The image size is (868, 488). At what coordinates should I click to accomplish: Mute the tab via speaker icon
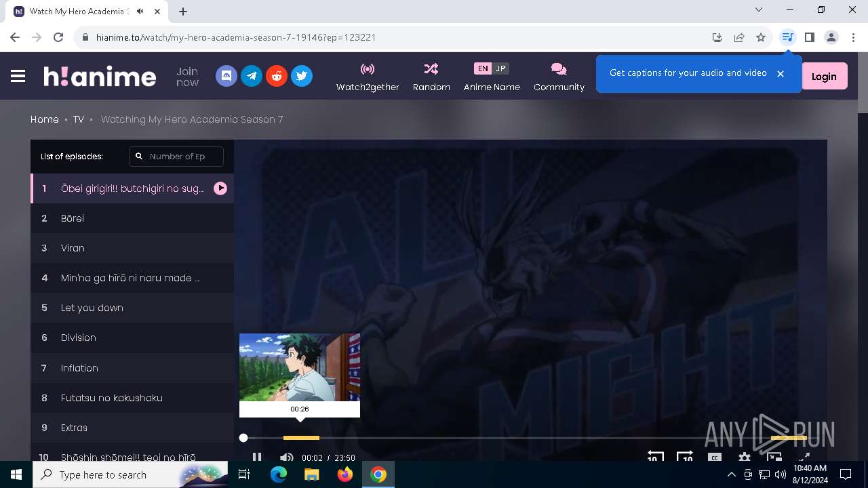click(x=140, y=12)
